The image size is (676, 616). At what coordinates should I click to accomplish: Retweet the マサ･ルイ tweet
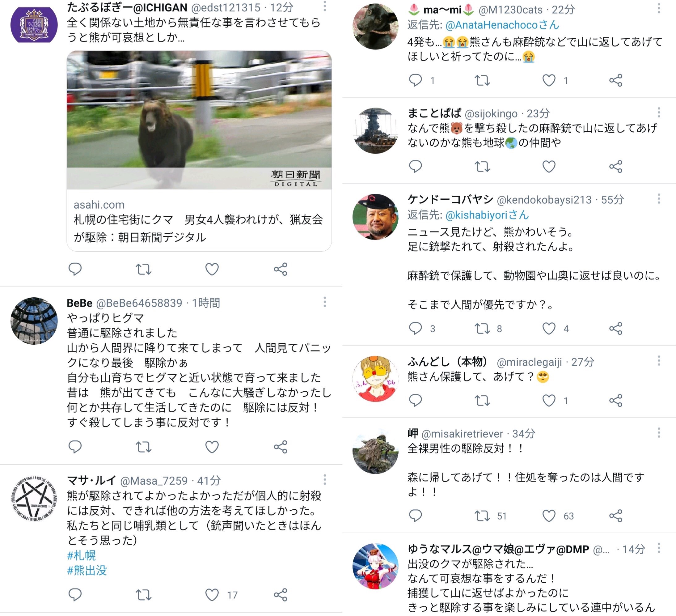(x=144, y=595)
